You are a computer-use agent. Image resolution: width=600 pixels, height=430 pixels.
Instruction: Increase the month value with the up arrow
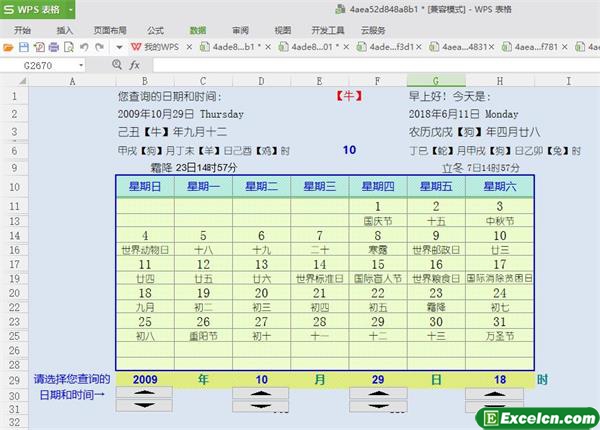(261, 393)
